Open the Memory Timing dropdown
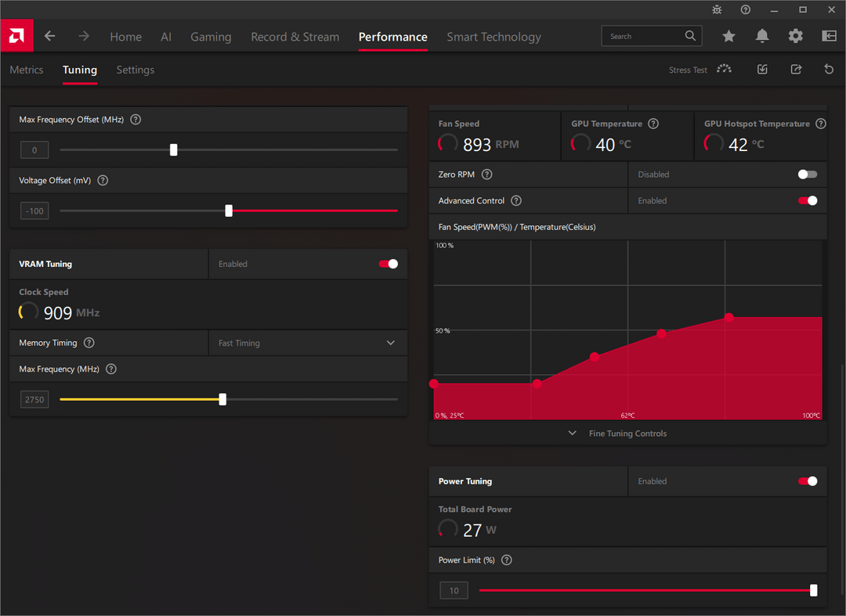The image size is (846, 616). tap(308, 343)
